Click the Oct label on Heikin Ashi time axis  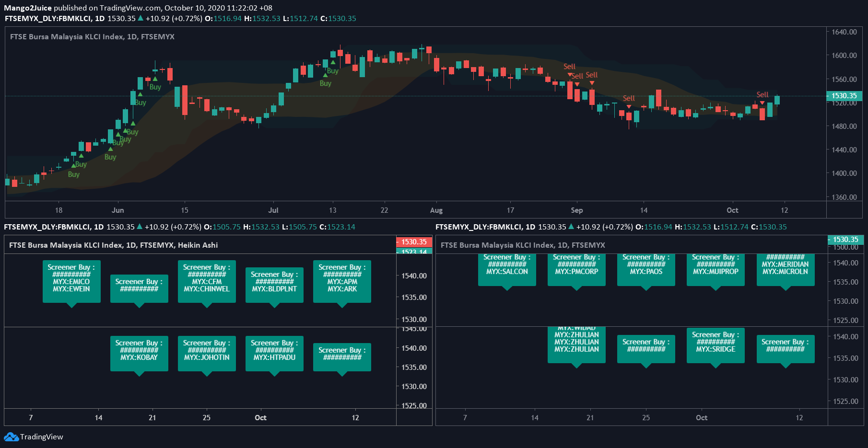point(260,418)
